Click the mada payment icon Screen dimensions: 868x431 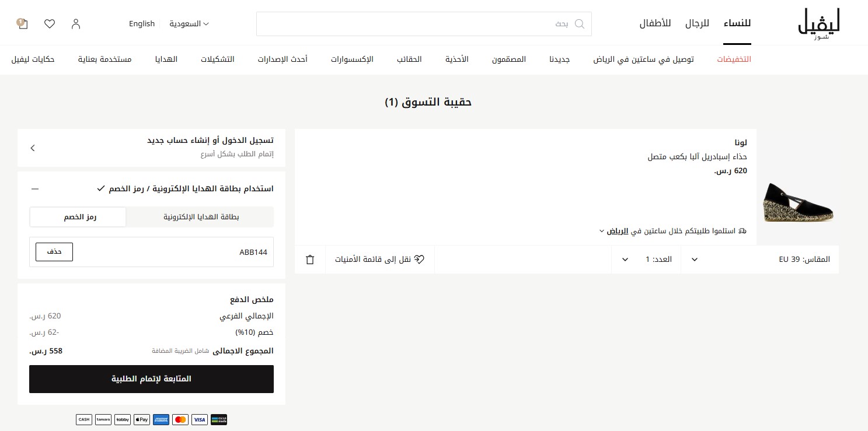pos(219,419)
